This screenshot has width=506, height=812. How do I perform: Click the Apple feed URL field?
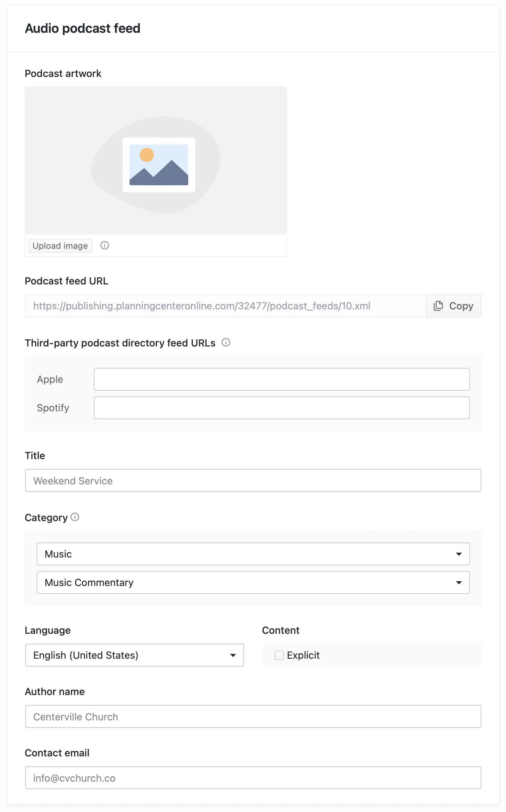(x=282, y=379)
